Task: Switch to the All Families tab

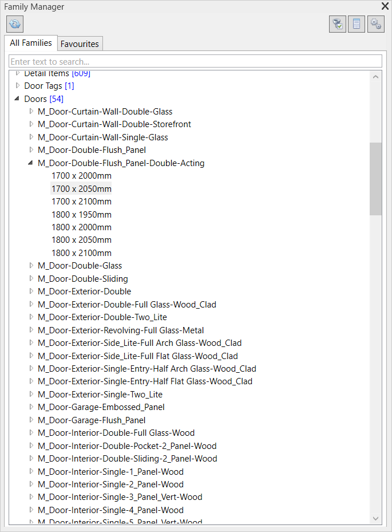Action: click(31, 43)
